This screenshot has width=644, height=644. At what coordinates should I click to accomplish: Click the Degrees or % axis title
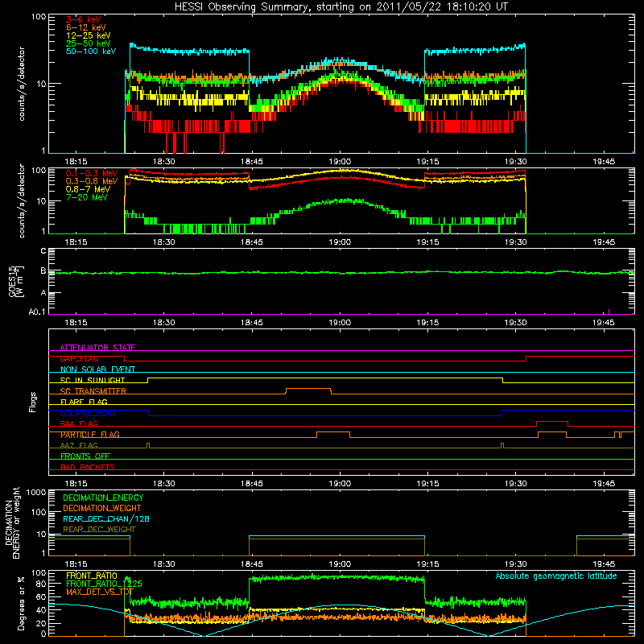click(x=21, y=603)
